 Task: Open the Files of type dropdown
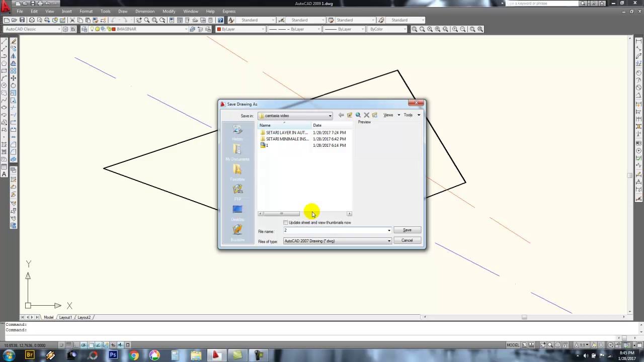click(x=389, y=241)
